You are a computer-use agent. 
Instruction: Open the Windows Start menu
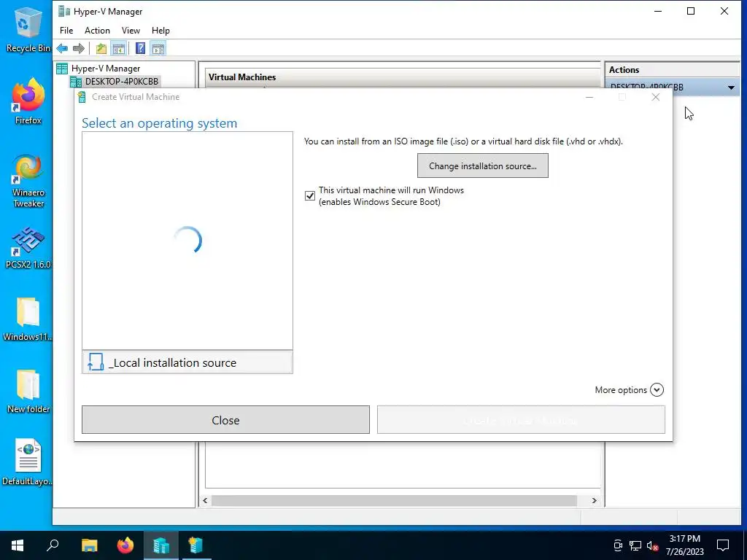pos(18,545)
